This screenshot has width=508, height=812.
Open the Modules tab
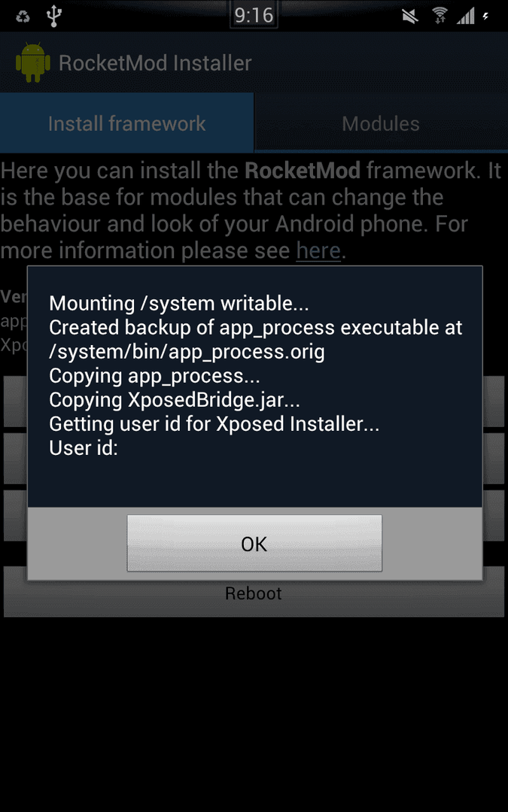click(381, 123)
